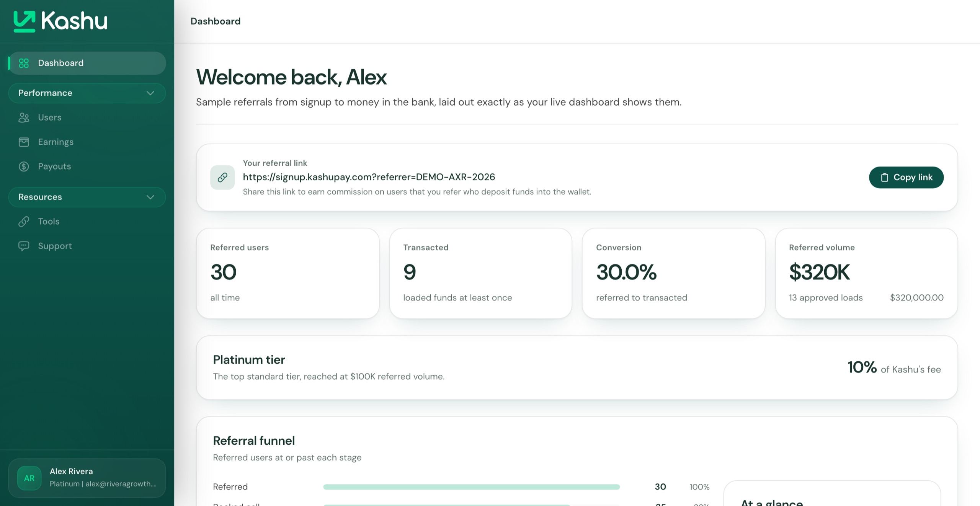Screen dimensions: 980x506
Task: Click 'referred to transacted' text
Action: (x=642, y=298)
